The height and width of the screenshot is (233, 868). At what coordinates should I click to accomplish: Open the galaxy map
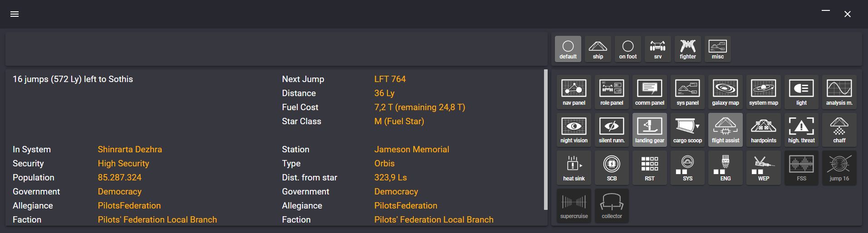click(725, 92)
